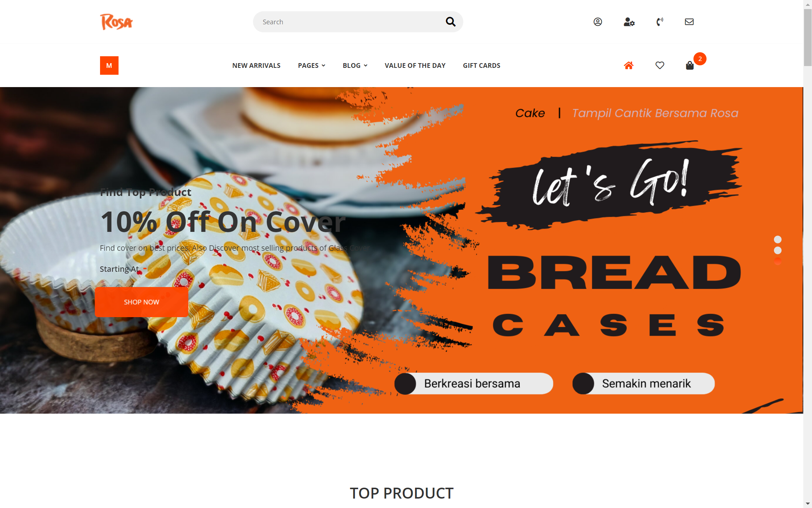Select the first slider dot

pos(778,239)
